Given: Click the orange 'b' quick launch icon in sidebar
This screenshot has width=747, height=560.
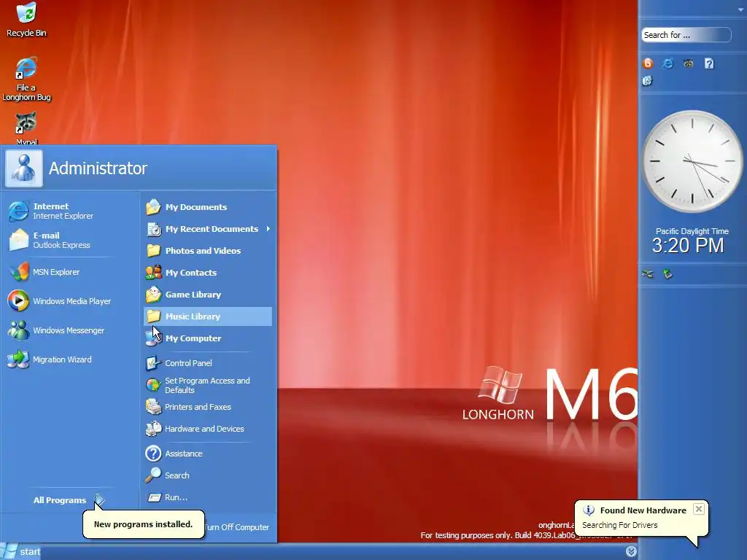Looking at the screenshot, I should coord(648,63).
